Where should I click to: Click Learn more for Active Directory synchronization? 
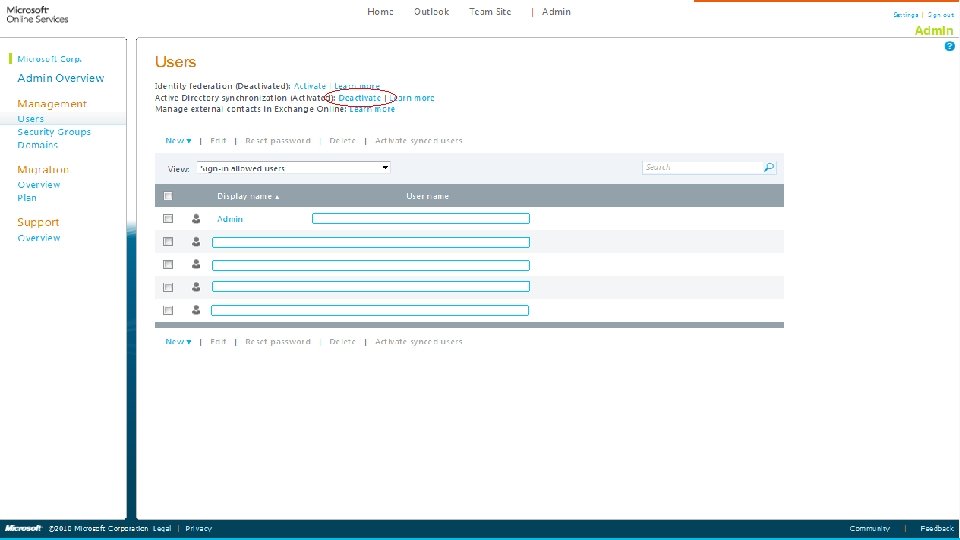[x=412, y=98]
